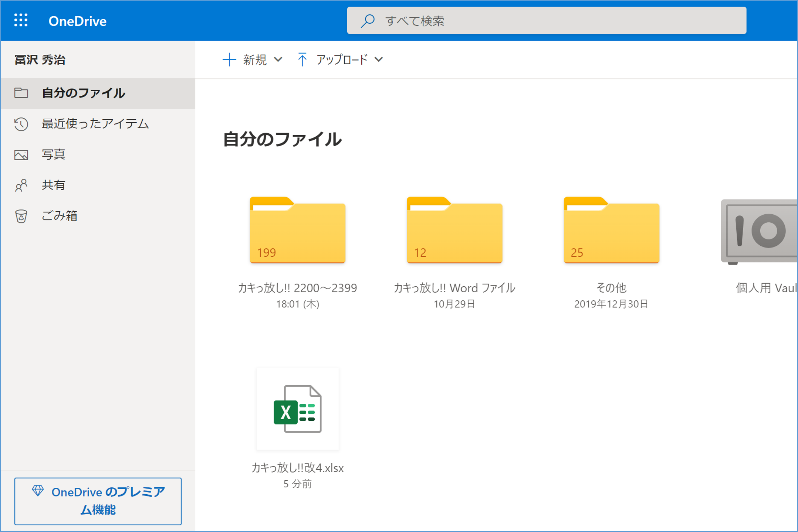Select 自分のファイル in the sidebar
Image resolution: width=798 pixels, height=532 pixels.
(x=83, y=93)
